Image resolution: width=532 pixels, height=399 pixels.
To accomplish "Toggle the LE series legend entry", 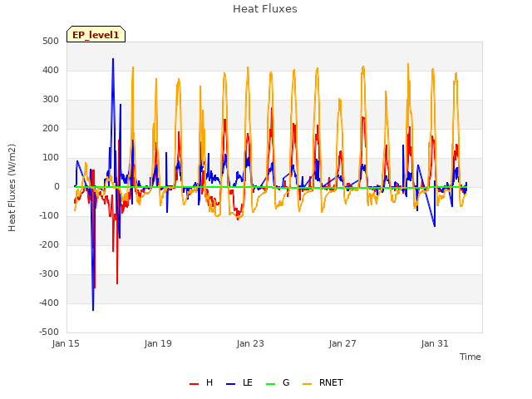I will pos(239,382).
